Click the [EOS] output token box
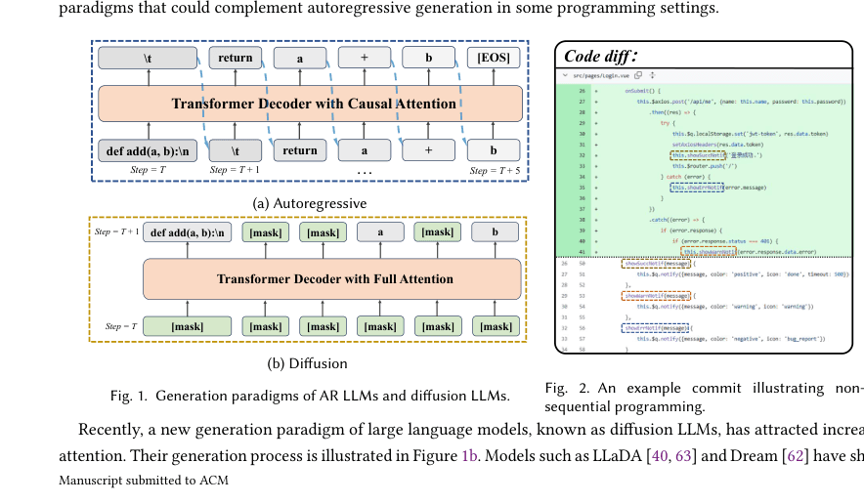This screenshot has height=504, width=864. click(x=494, y=58)
